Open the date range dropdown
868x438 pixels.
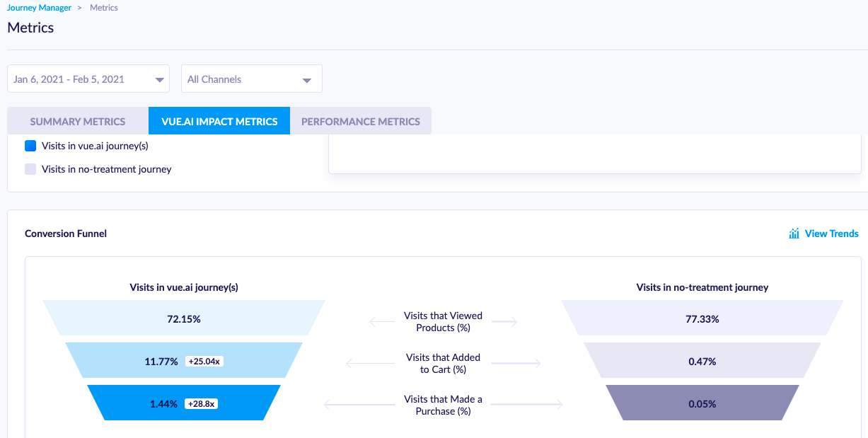[x=88, y=79]
